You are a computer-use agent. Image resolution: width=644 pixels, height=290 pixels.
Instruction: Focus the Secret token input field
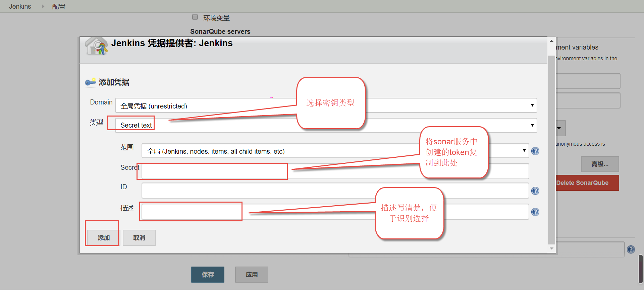click(215, 171)
